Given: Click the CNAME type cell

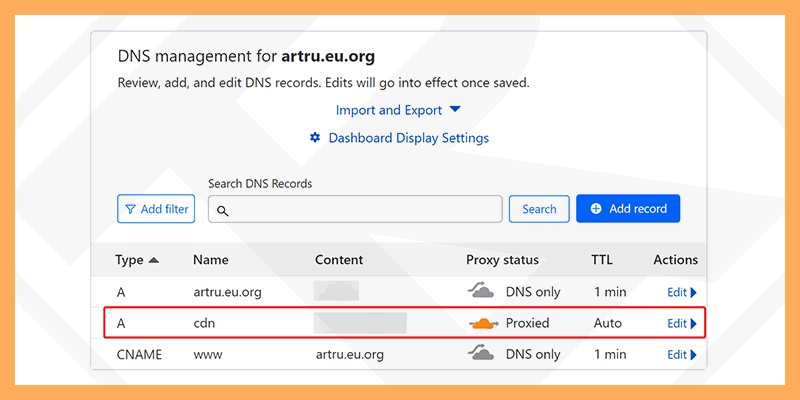Looking at the screenshot, I should point(139,354).
